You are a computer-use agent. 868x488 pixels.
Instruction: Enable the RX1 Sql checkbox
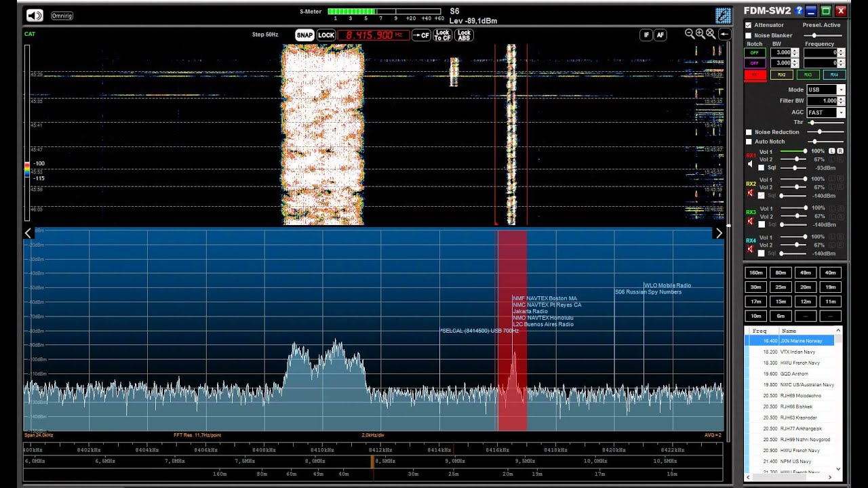(762, 167)
